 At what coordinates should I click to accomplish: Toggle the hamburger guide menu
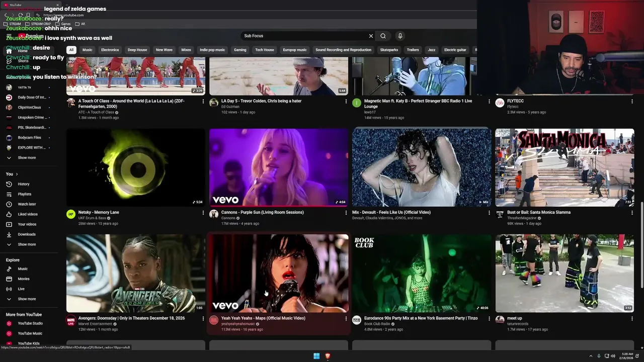[x=9, y=36]
